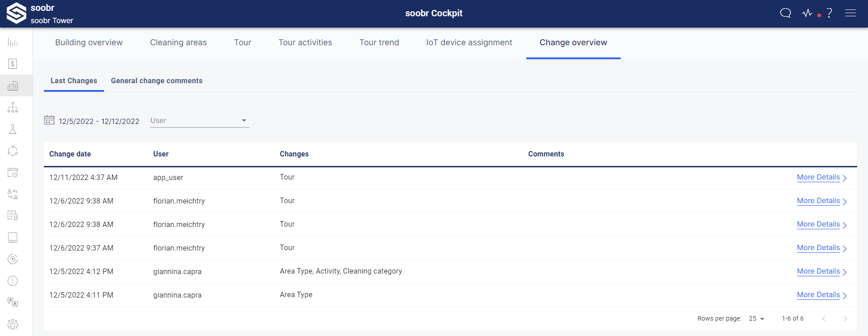Open the date range calendar icon

(49, 120)
